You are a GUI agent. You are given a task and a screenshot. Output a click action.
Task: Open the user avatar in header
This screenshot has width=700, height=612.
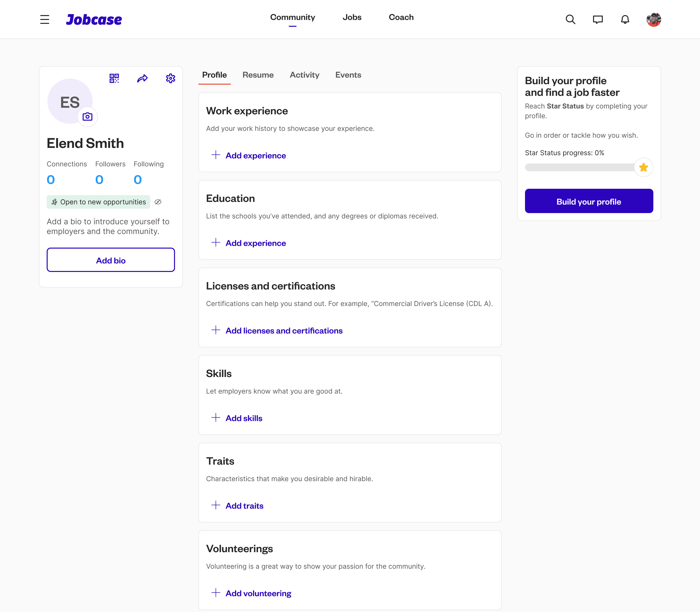coord(654,19)
